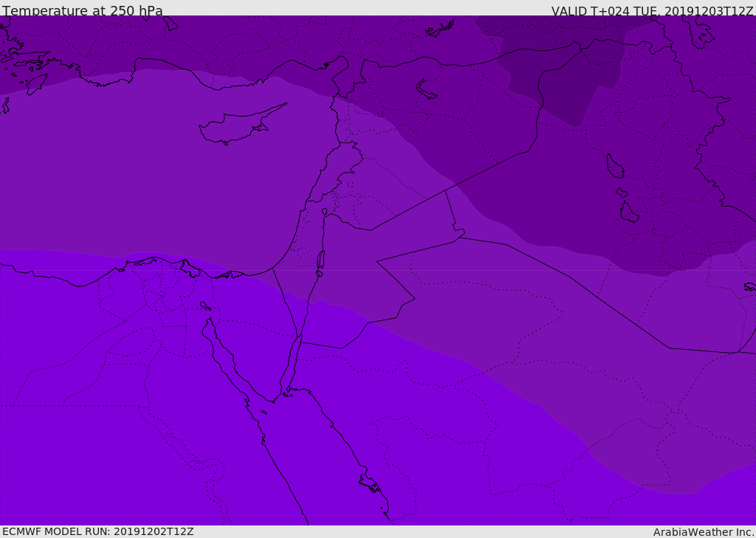Image resolution: width=756 pixels, height=538 pixels.
Task: Click the 'ECMWF MODEL RUN: 20191202T12Z' footer text
Action: pyautogui.click(x=98, y=532)
